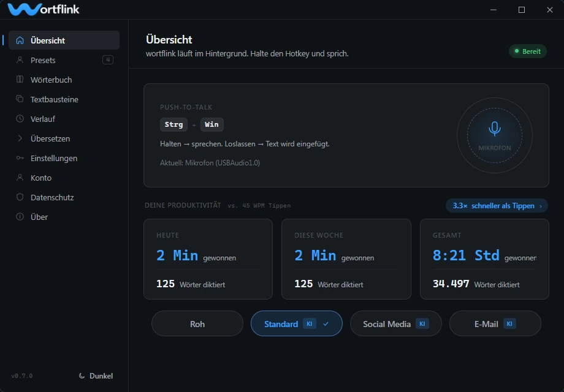The height and width of the screenshot is (392, 564).
Task: Click the DEINE PRODUKTIVITÄT heading
Action: pos(183,205)
